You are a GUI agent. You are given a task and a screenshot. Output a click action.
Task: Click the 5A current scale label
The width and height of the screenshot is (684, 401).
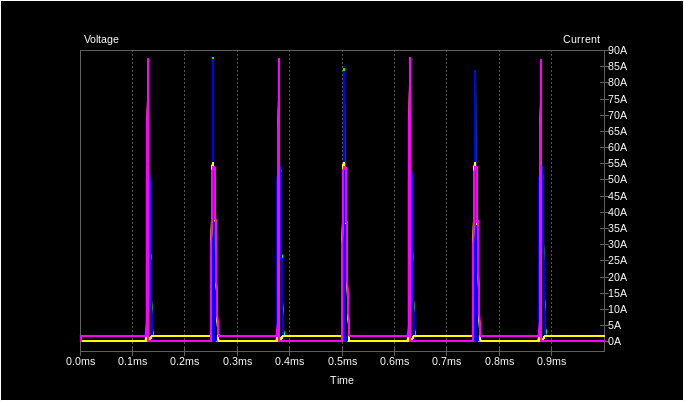pyautogui.click(x=615, y=325)
